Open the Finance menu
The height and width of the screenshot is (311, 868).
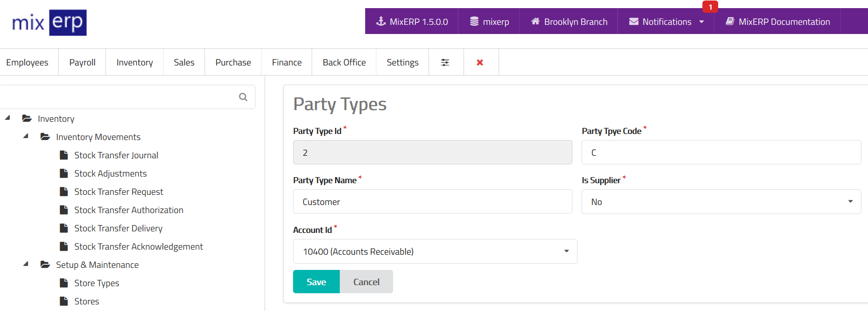(286, 62)
